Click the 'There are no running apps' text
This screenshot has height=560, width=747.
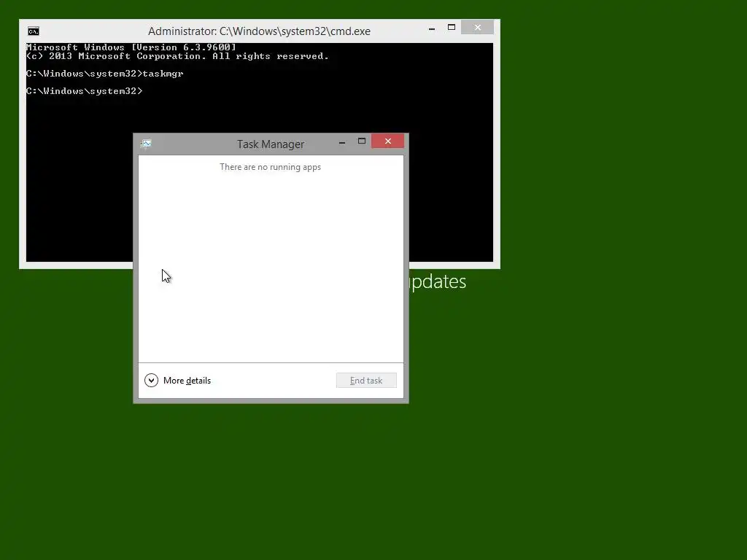(x=270, y=167)
